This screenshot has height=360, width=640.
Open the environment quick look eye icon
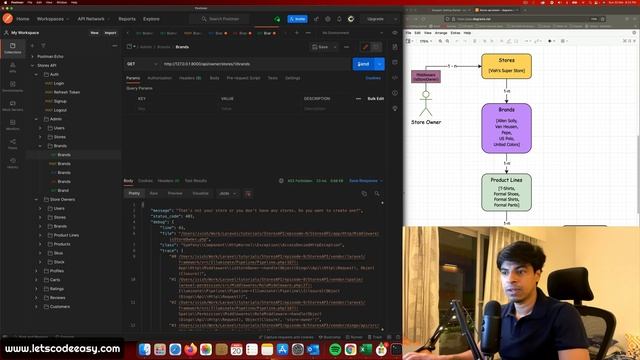coord(395,33)
